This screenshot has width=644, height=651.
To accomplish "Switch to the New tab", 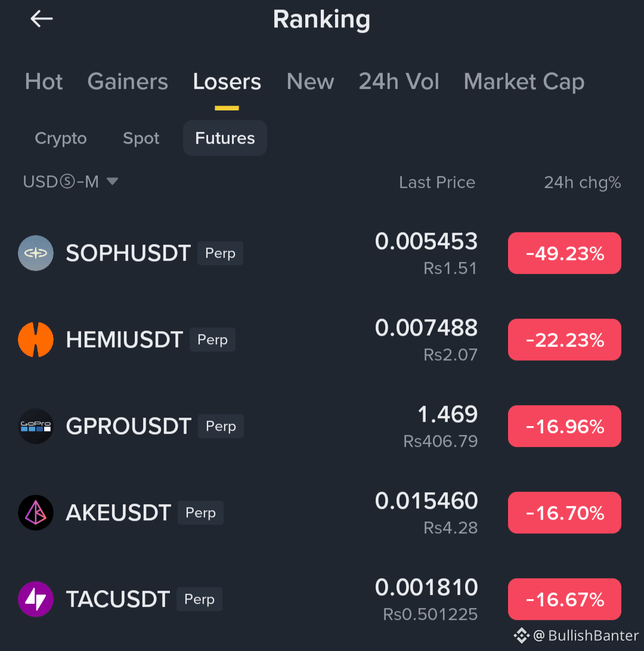I will point(310,81).
